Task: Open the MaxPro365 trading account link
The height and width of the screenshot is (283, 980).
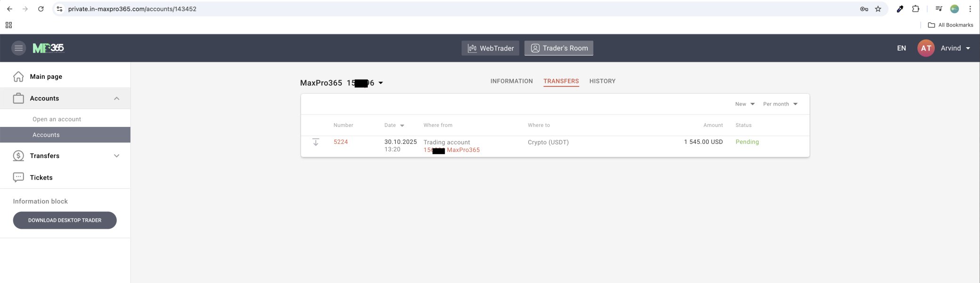Action: (452, 150)
